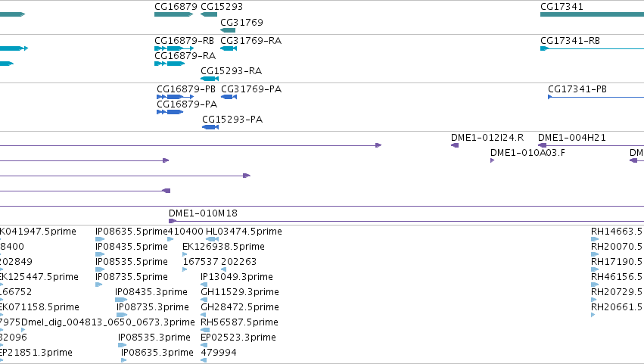Click the IP08435.5prime EST
Screen dimensions: 644x364
pyautogui.click(x=100, y=254)
